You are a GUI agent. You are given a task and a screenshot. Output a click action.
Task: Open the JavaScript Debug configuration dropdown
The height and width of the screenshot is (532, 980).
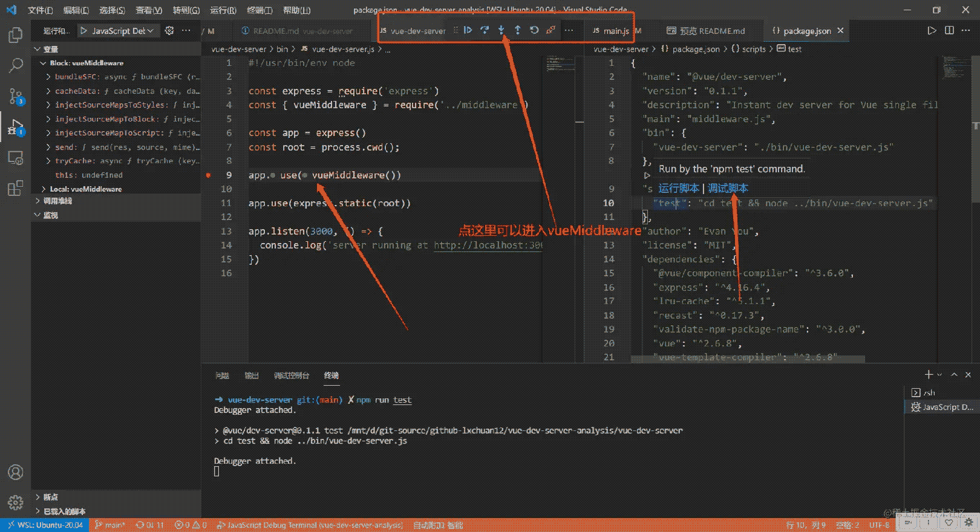pyautogui.click(x=123, y=31)
